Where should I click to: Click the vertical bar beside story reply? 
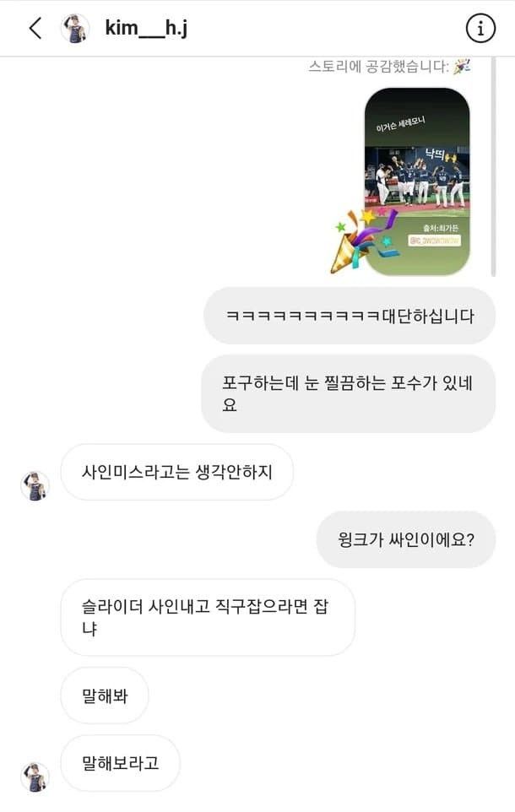pos(493,167)
